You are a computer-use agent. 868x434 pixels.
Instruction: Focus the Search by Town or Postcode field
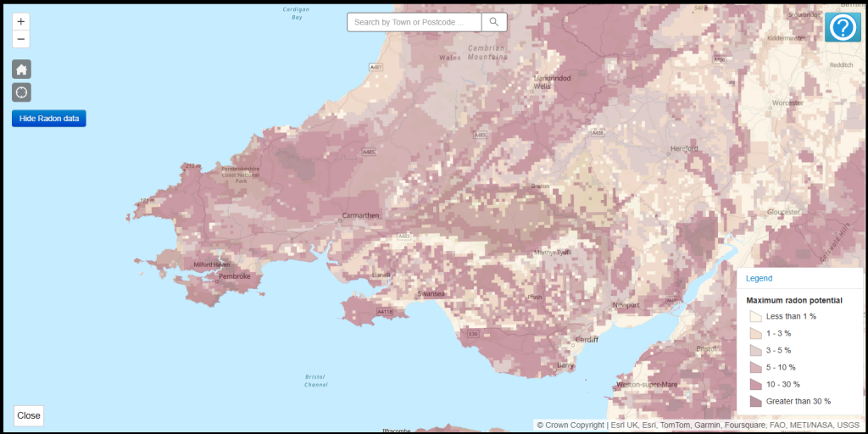coord(414,22)
